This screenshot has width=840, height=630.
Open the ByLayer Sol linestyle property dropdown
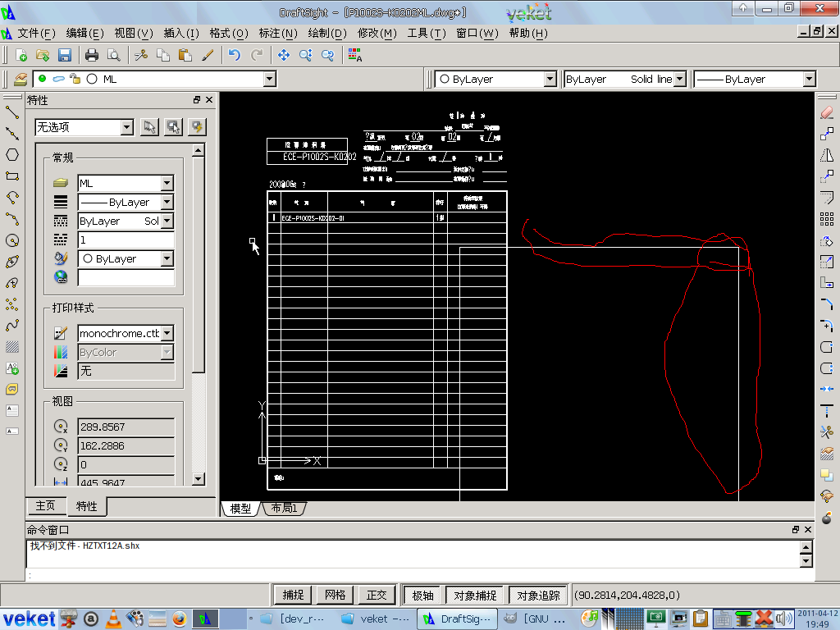pos(167,221)
